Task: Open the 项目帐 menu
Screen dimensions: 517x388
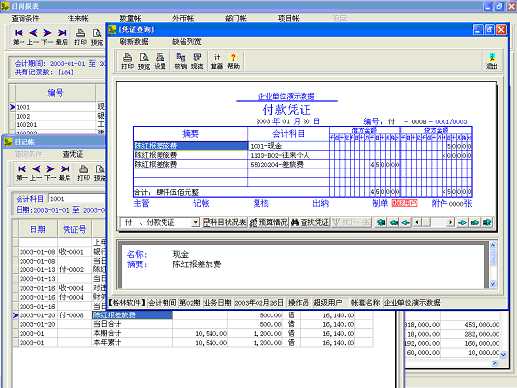Action: click(x=289, y=18)
